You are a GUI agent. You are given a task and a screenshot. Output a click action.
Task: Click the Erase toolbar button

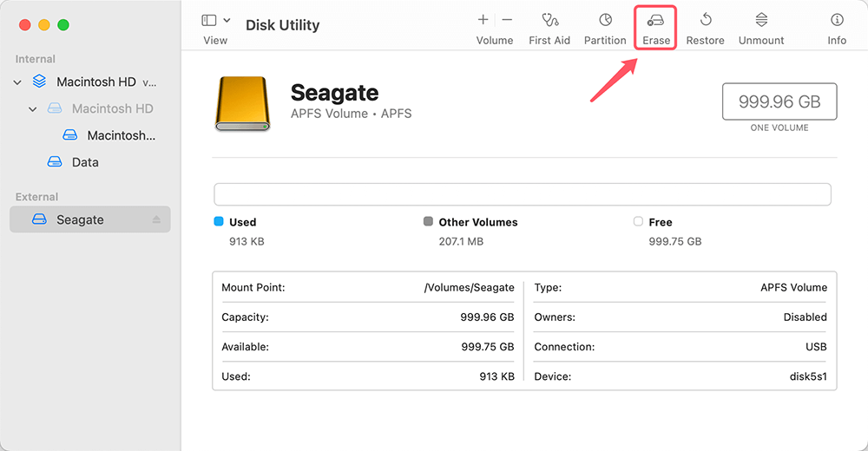[655, 28]
